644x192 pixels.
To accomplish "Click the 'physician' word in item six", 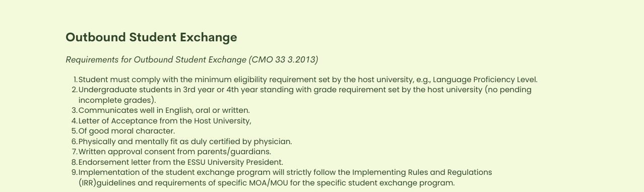I will coord(273,142).
